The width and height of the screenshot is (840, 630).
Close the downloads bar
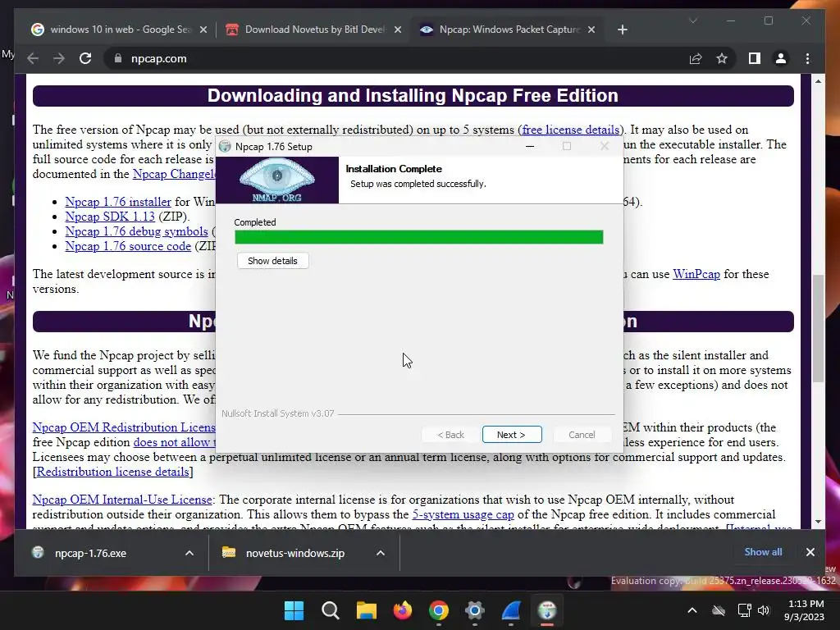tap(810, 552)
